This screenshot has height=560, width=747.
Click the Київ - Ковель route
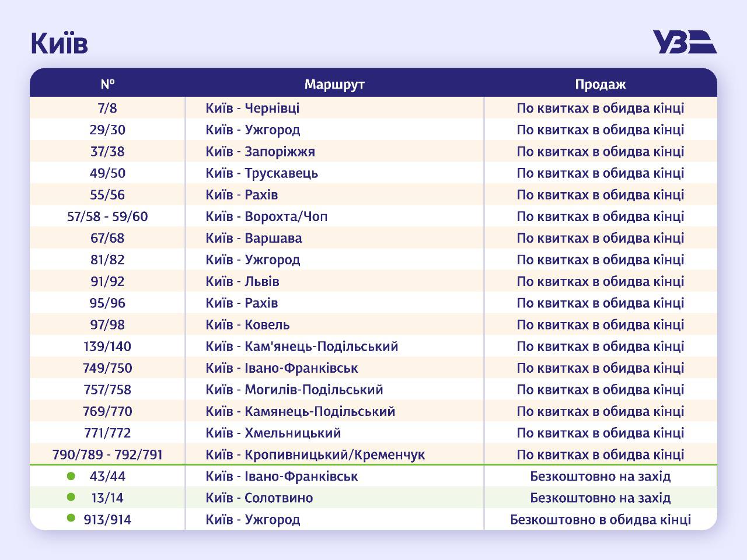[x=247, y=324]
